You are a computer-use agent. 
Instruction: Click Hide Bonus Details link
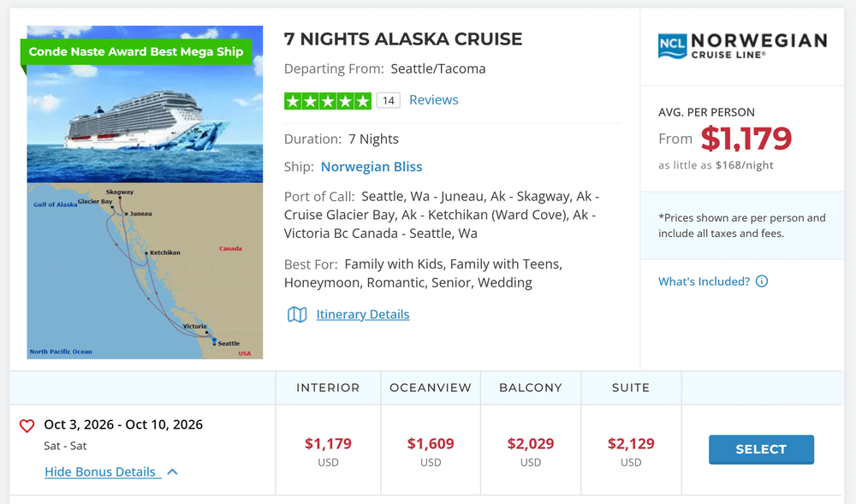pos(103,471)
